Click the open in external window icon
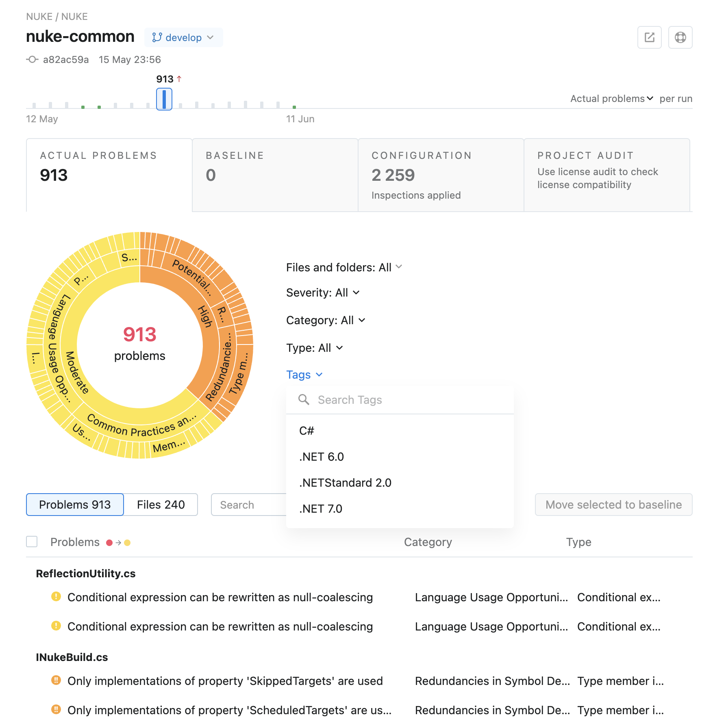 pos(649,37)
